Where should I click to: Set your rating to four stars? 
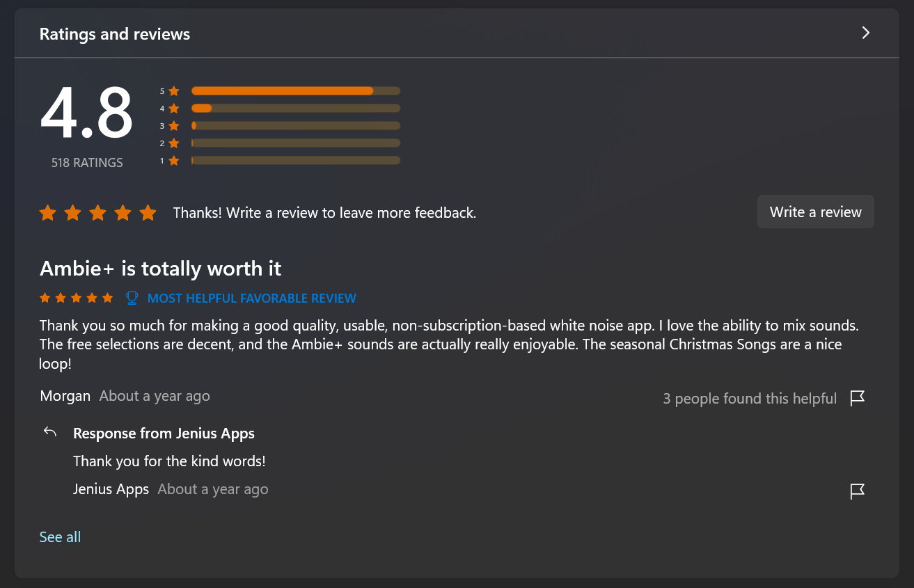point(123,213)
